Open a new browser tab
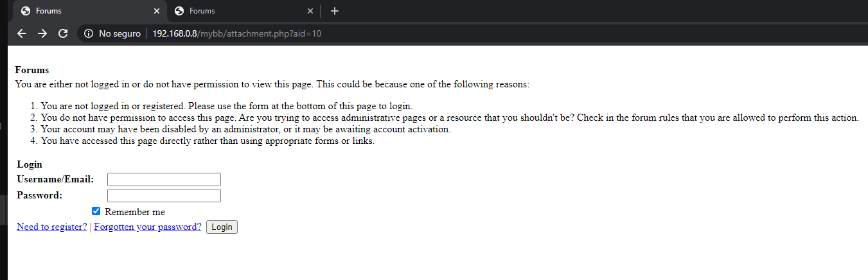The height and width of the screenshot is (280, 868). coord(334,11)
